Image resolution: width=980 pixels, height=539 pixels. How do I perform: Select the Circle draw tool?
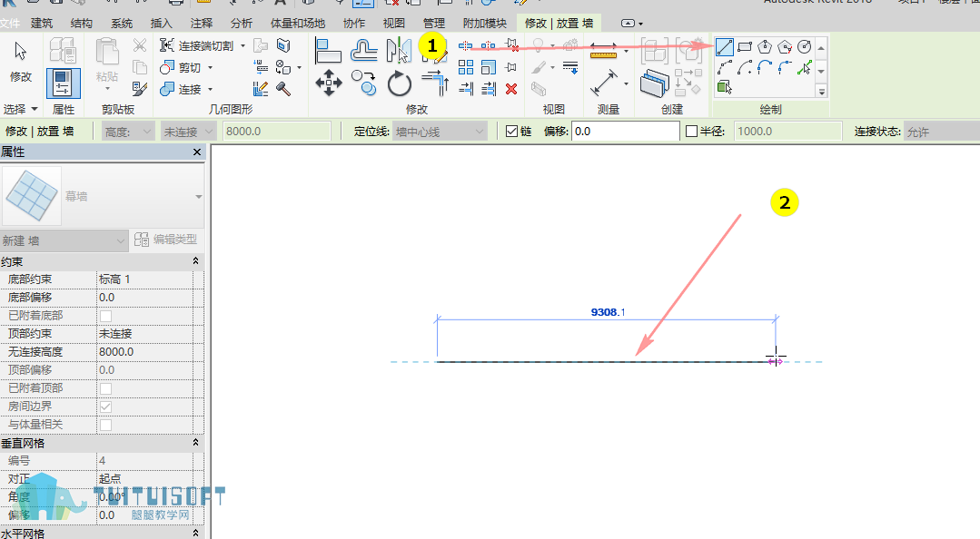805,47
